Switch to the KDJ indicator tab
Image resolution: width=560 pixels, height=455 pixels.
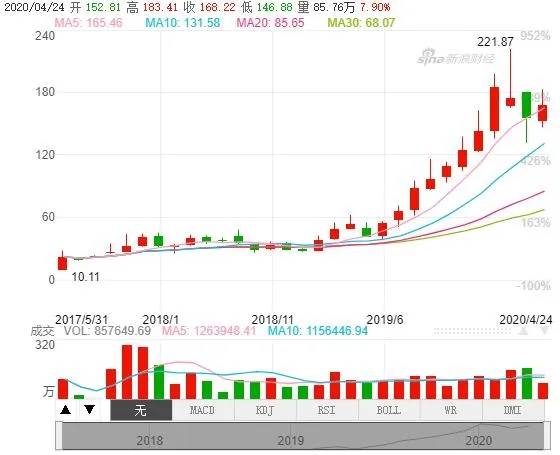click(265, 410)
